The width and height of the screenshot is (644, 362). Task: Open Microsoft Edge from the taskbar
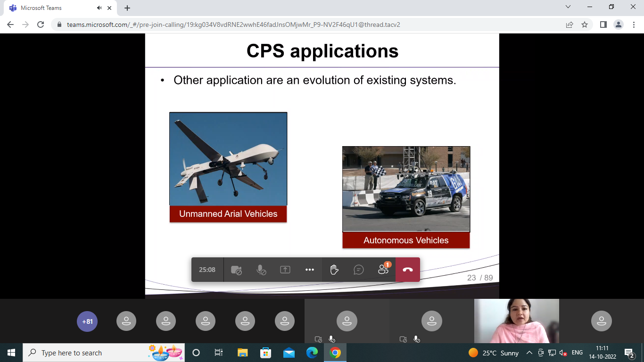point(312,353)
